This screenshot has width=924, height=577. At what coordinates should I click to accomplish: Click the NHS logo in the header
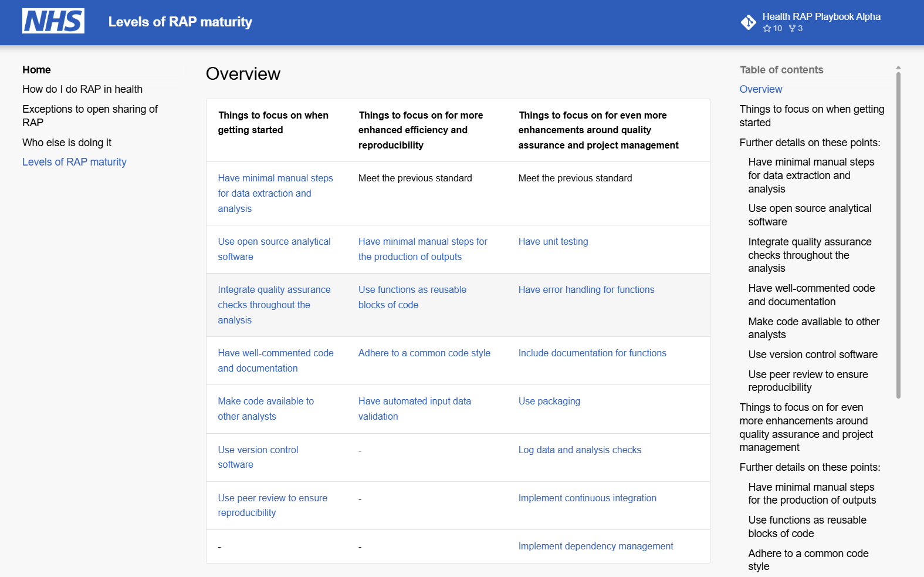point(53,21)
